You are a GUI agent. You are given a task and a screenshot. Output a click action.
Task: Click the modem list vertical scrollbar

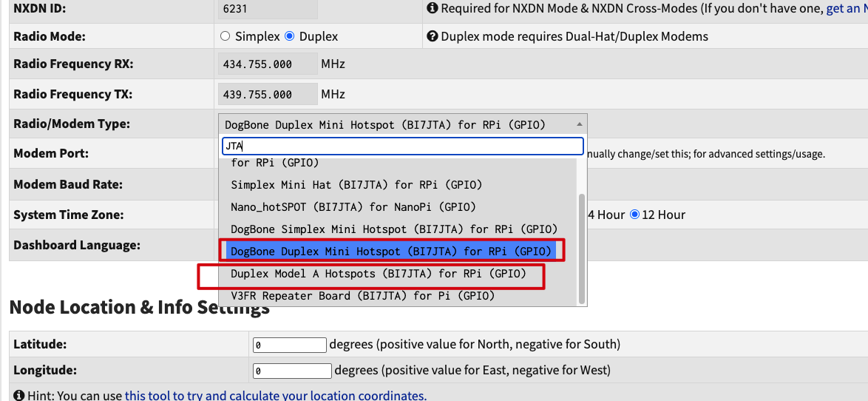[x=582, y=248]
